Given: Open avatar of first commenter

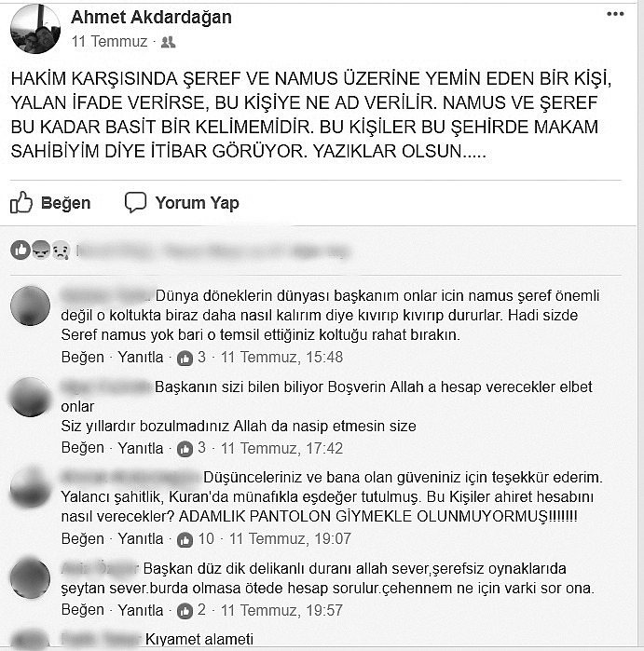Looking at the screenshot, I should coord(30,306).
